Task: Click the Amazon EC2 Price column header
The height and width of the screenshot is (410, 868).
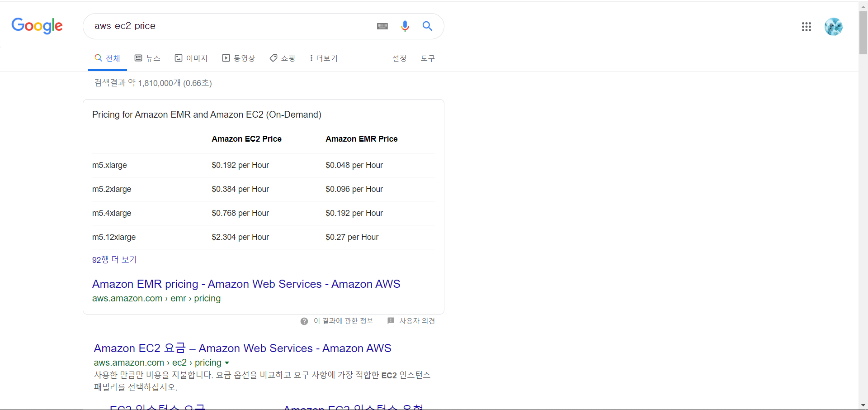Action: pos(247,139)
